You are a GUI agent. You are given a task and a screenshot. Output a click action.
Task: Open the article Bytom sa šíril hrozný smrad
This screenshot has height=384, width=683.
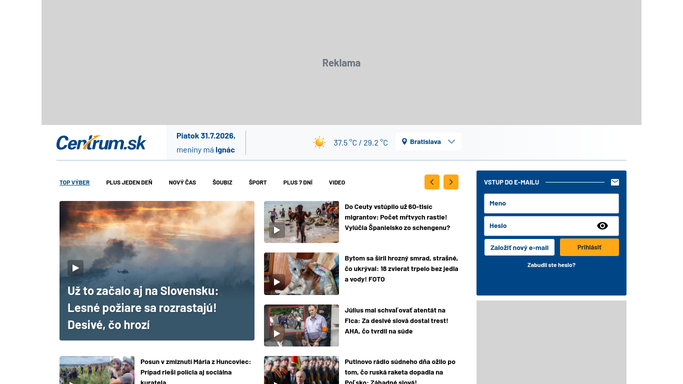401,269
